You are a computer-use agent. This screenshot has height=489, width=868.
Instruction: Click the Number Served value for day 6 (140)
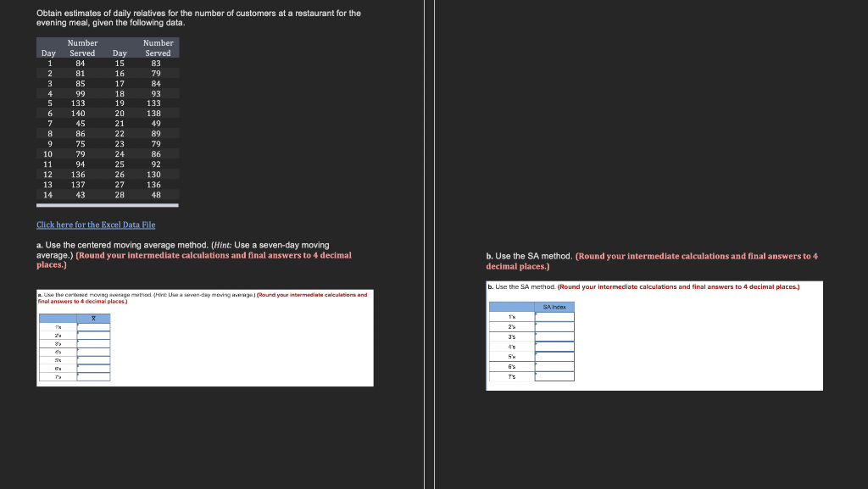[x=78, y=114]
